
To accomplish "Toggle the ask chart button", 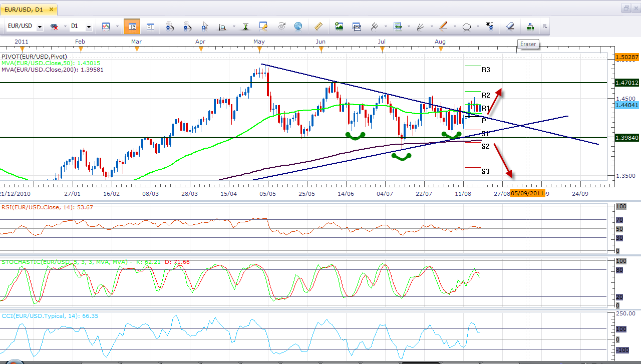I will (150, 26).
